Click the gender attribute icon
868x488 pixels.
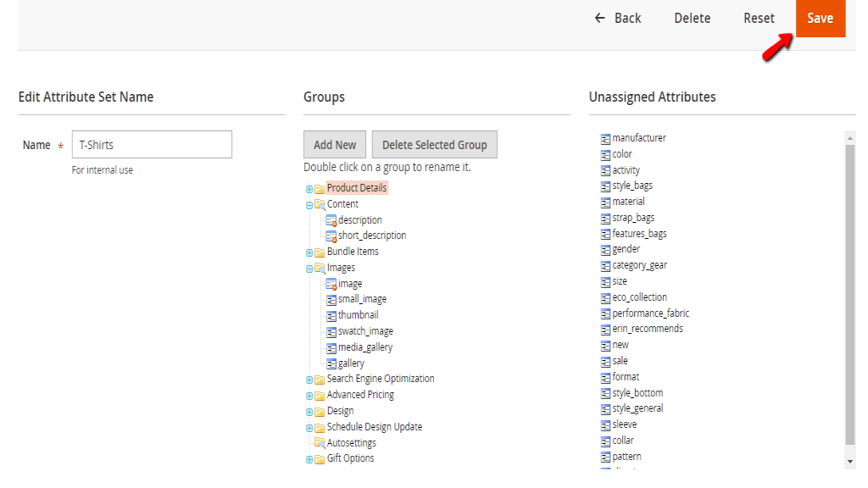click(605, 250)
